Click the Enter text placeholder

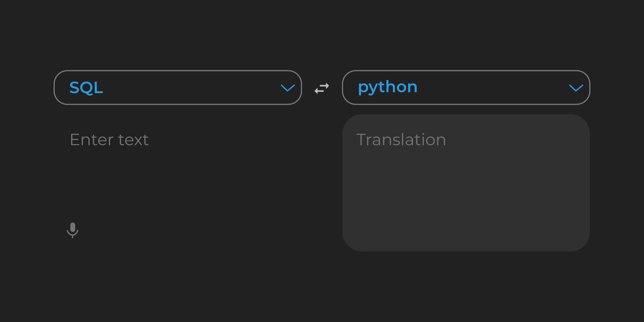(x=109, y=140)
